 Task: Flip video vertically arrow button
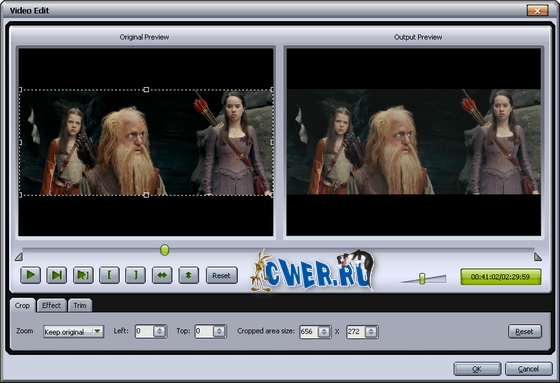point(189,275)
